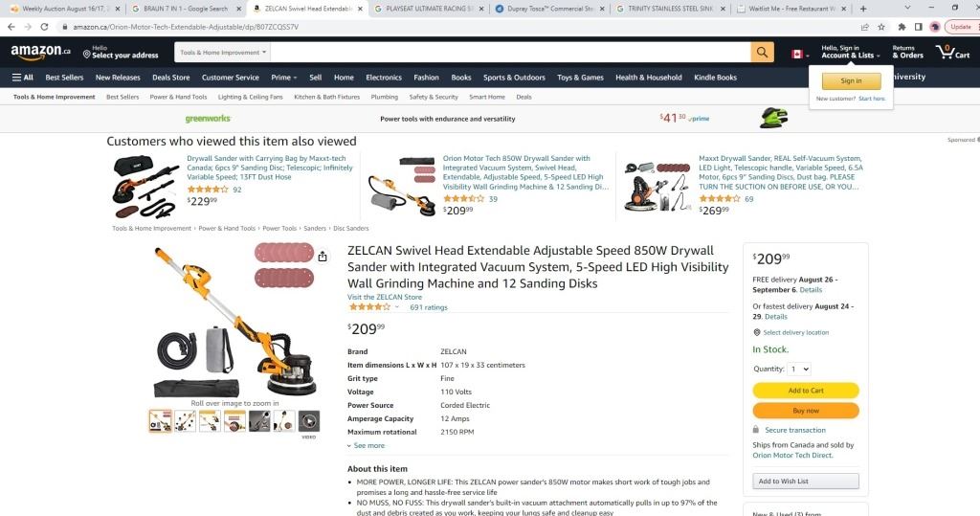Expand the Tools & Home Improvement search category
Image resolution: width=980 pixels, height=516 pixels.
[222, 53]
